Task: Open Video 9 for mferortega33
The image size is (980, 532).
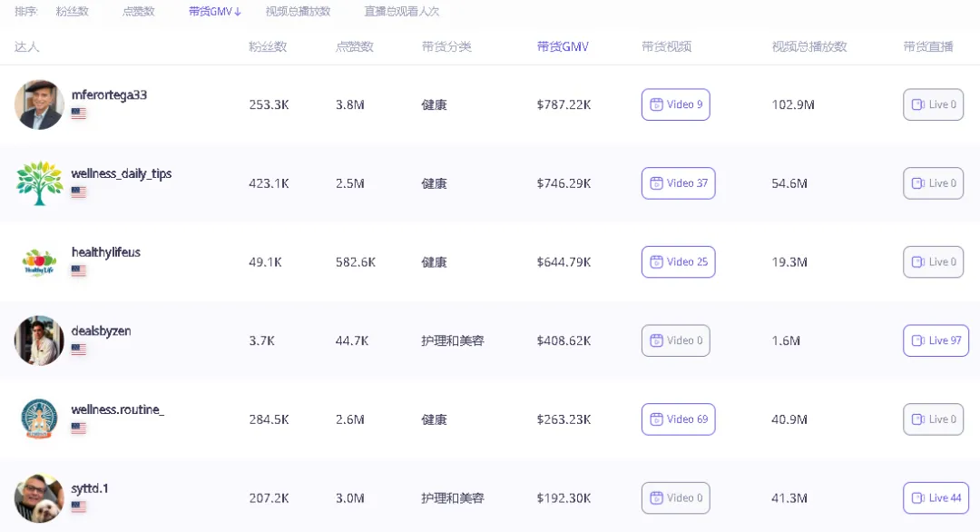Action: tap(675, 104)
